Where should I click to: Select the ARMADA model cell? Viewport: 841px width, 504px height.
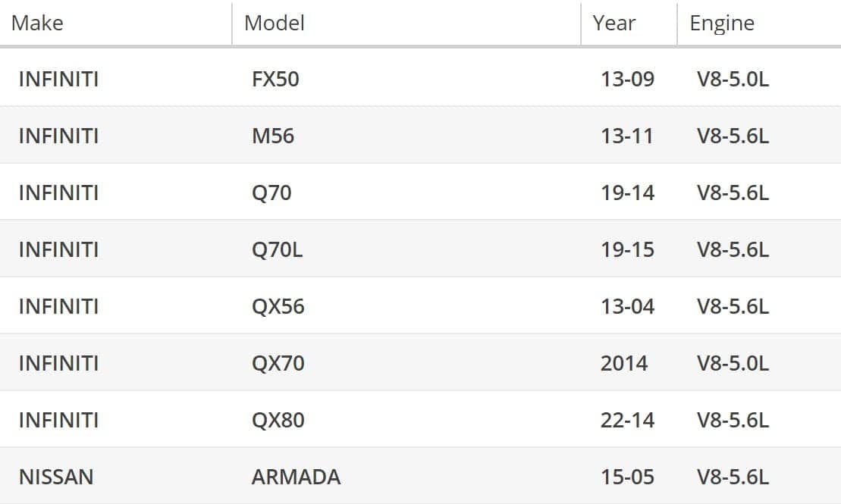(x=296, y=477)
